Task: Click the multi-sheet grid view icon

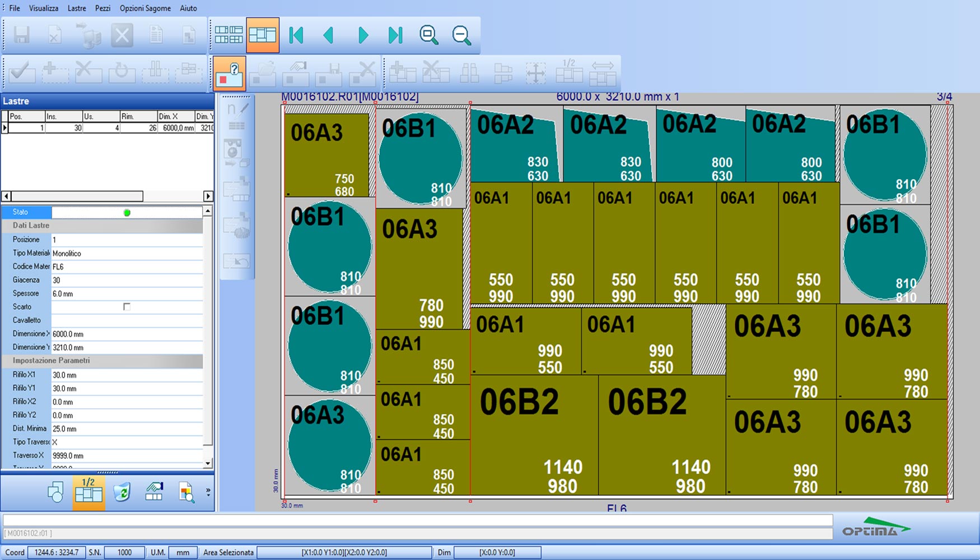Action: [x=229, y=35]
